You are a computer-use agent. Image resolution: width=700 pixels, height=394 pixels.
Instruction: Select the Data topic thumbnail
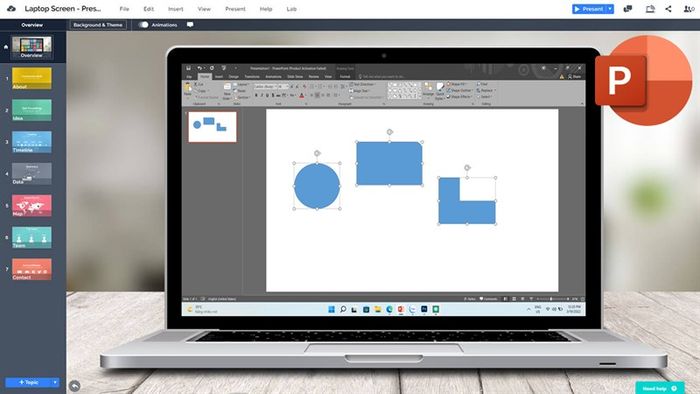[32, 174]
